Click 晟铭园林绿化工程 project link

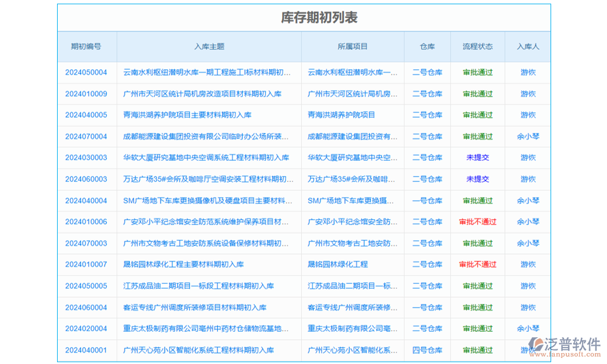(x=338, y=265)
